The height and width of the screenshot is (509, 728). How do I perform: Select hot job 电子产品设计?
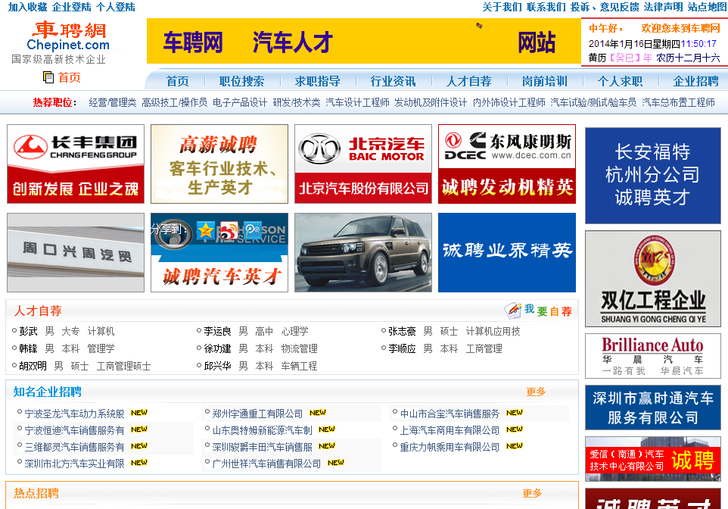coord(240,103)
